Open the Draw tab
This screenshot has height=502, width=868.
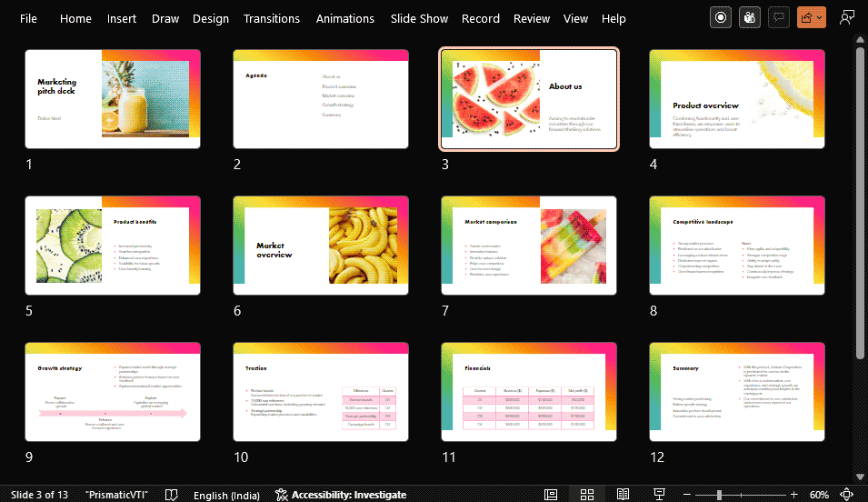click(x=165, y=18)
